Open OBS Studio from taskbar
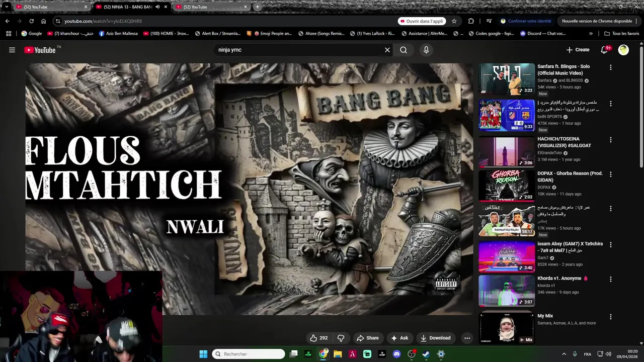This screenshot has width=644, height=362. 412,354
